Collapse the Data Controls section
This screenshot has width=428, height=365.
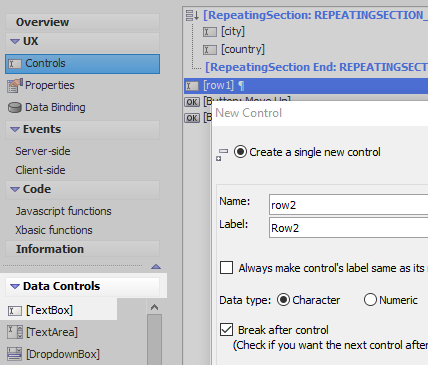coord(15,286)
